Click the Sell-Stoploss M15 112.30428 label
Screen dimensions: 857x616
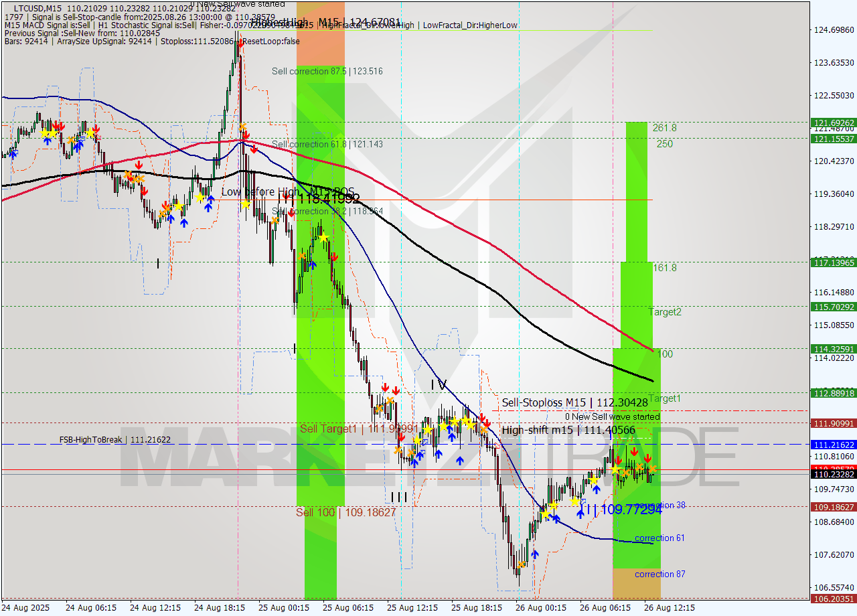tap(576, 403)
